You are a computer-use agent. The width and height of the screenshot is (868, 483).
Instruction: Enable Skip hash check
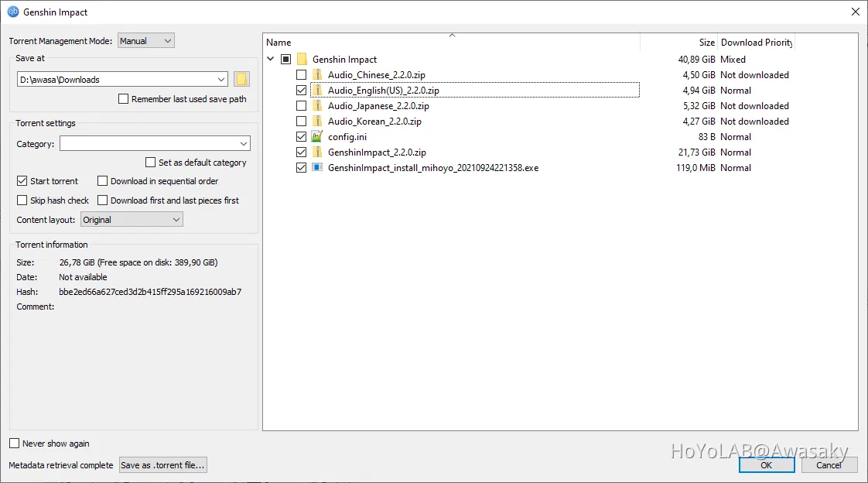click(22, 200)
